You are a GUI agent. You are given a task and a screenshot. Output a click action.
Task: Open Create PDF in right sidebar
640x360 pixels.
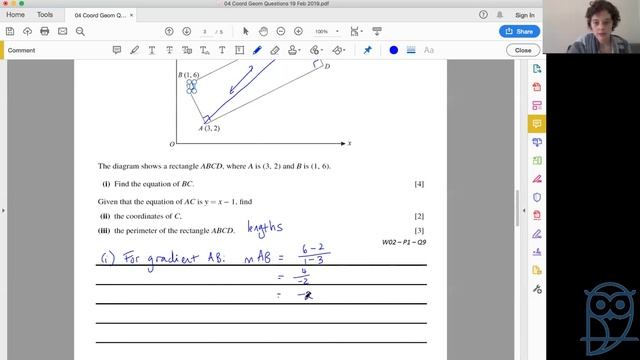click(x=537, y=87)
